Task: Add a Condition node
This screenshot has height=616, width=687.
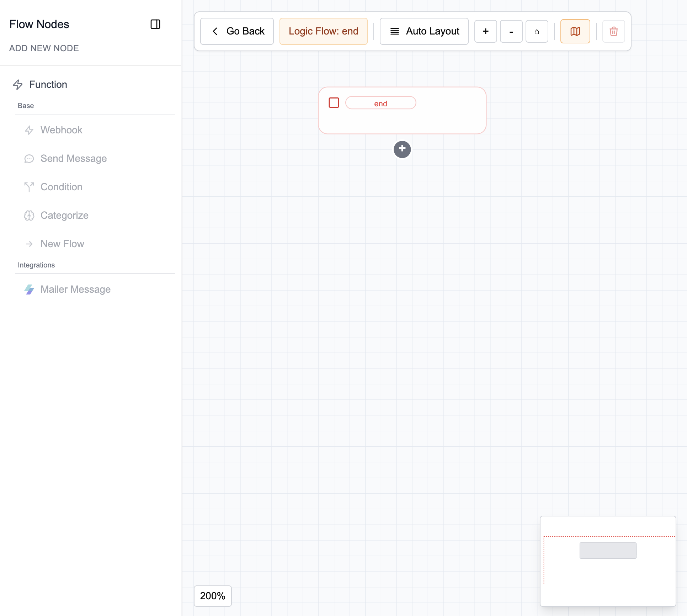Action: click(x=62, y=187)
